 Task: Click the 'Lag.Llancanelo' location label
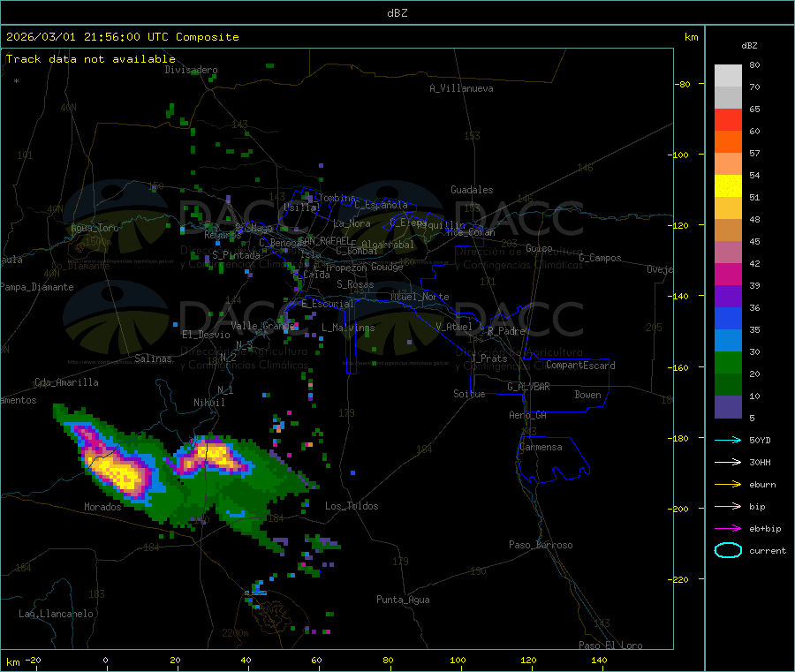pyautogui.click(x=57, y=614)
